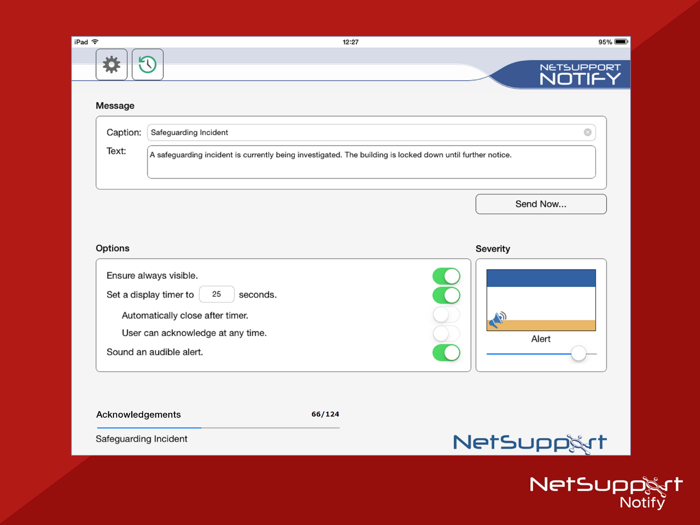
Task: Click the NetSupport logo at window bottom
Action: point(530,443)
